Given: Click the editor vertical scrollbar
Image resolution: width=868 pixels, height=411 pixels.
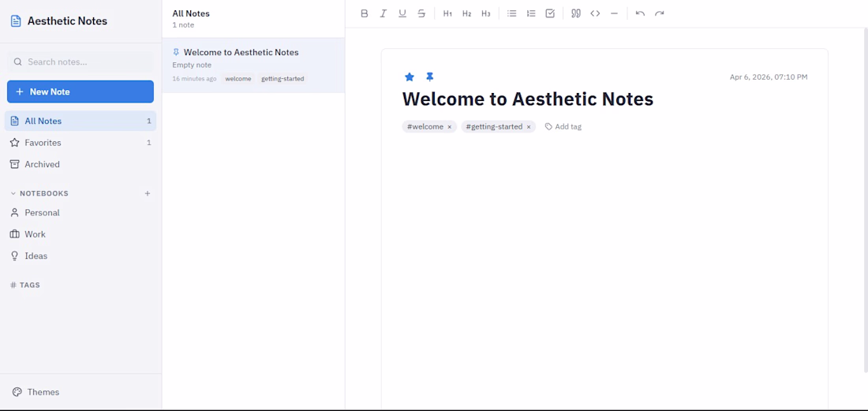Looking at the screenshot, I should click(x=865, y=199).
